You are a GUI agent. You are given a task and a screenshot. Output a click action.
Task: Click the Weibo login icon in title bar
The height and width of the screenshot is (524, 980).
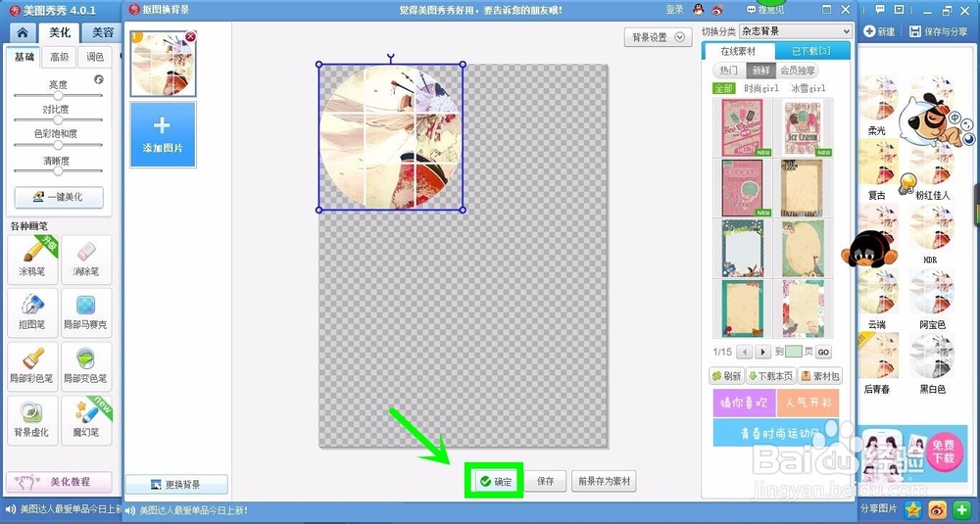[x=717, y=10]
